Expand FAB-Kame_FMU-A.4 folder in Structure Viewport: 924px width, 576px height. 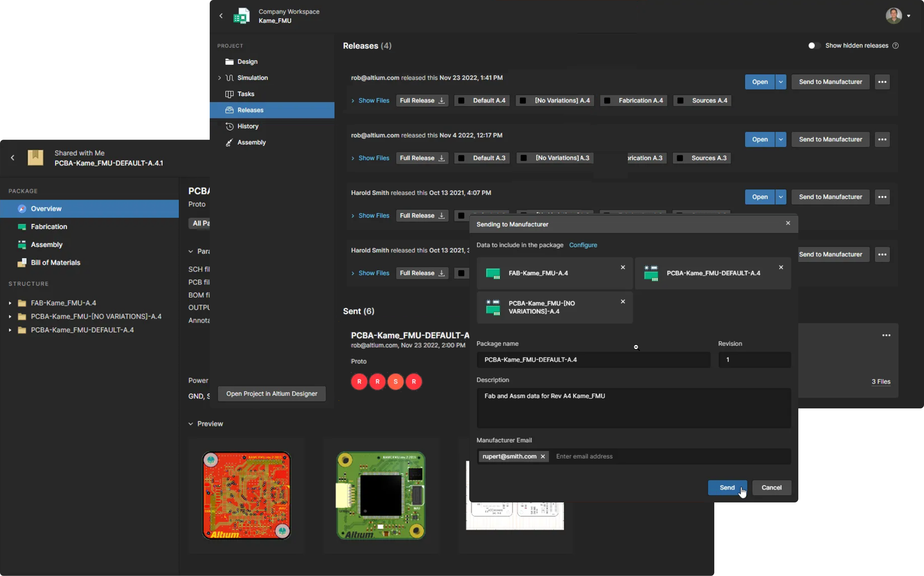tap(10, 303)
